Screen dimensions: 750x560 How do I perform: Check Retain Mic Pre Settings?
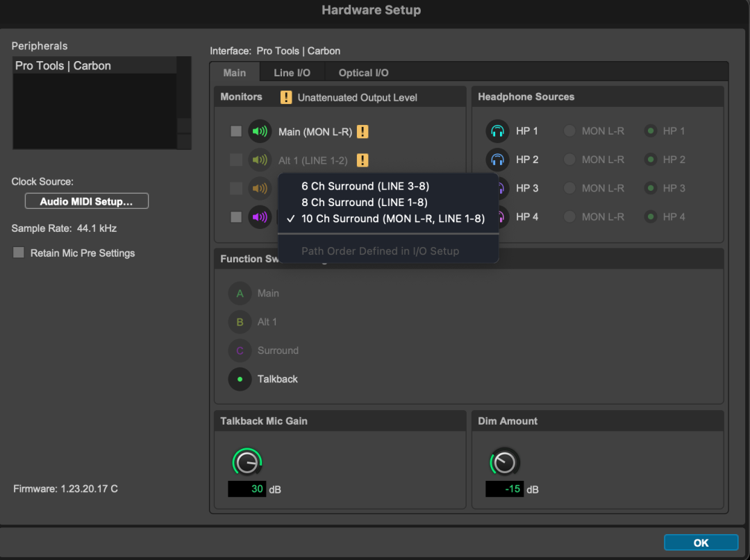pos(19,253)
